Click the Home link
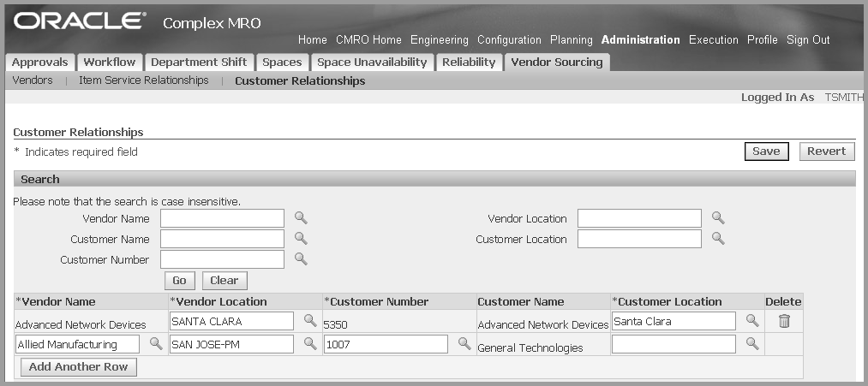 pyautogui.click(x=312, y=40)
